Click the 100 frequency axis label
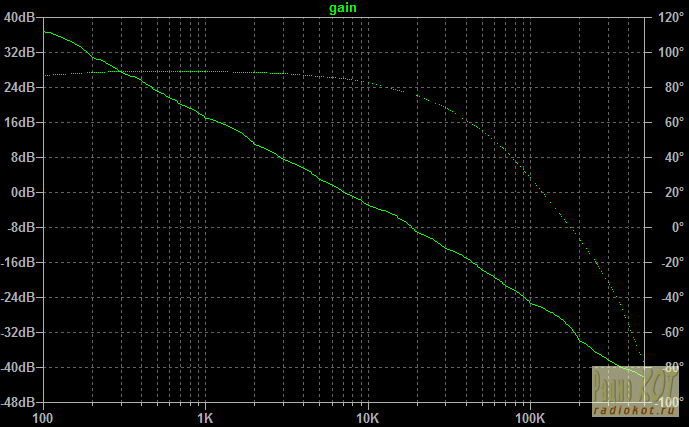The width and height of the screenshot is (689, 427). [x=43, y=417]
